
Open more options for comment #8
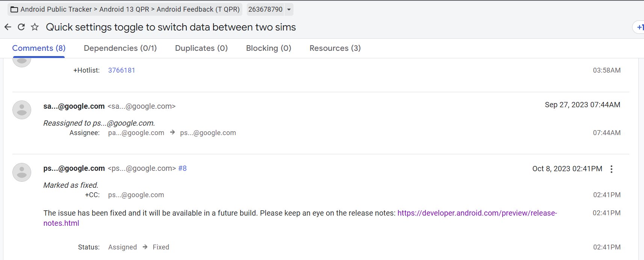pos(612,169)
